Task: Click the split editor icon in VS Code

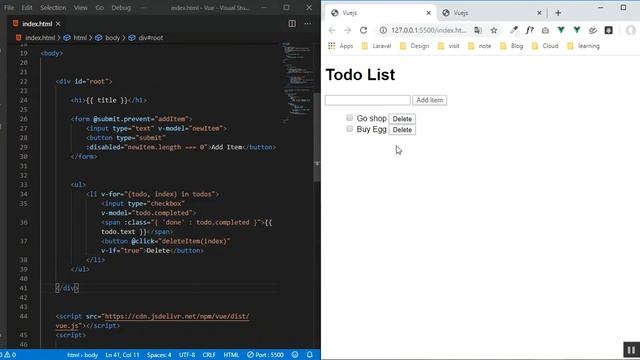Action: tap(292, 24)
